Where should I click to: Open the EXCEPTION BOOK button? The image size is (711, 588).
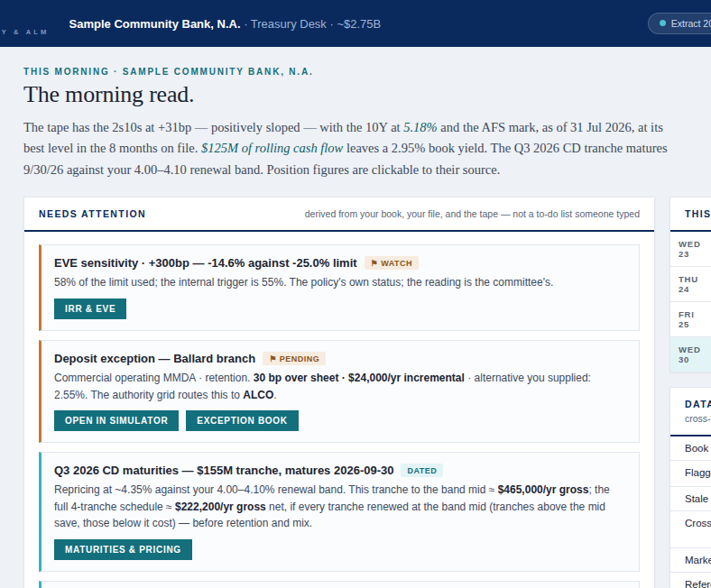(x=242, y=421)
